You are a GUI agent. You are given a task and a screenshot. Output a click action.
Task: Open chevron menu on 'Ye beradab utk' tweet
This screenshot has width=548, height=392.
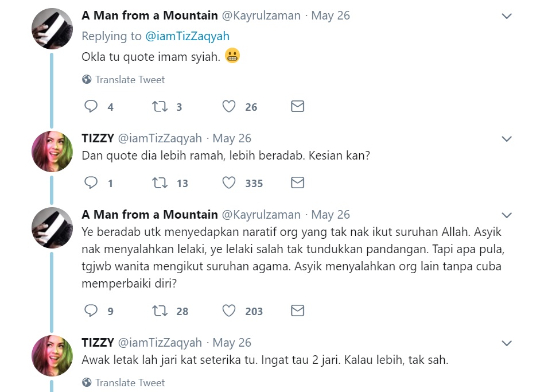coord(507,215)
